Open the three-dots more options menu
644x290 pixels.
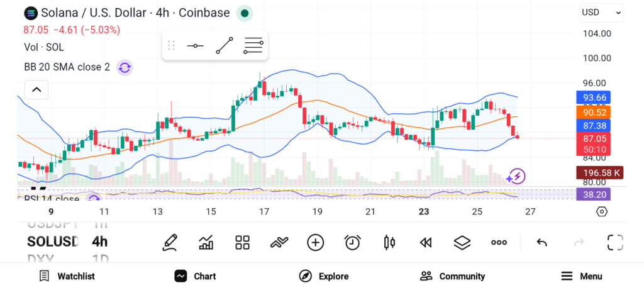tap(499, 242)
